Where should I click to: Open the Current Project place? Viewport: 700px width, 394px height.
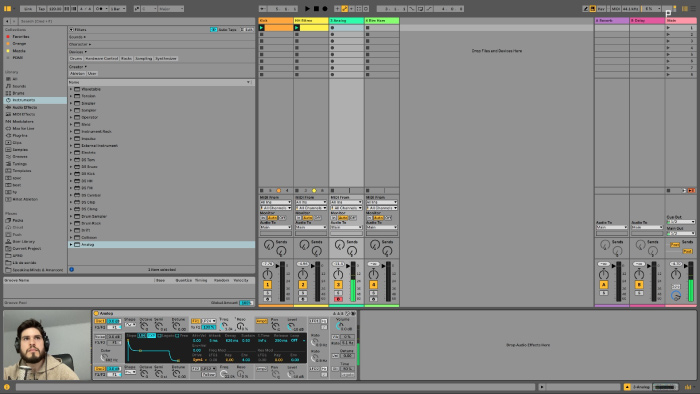(x=27, y=249)
